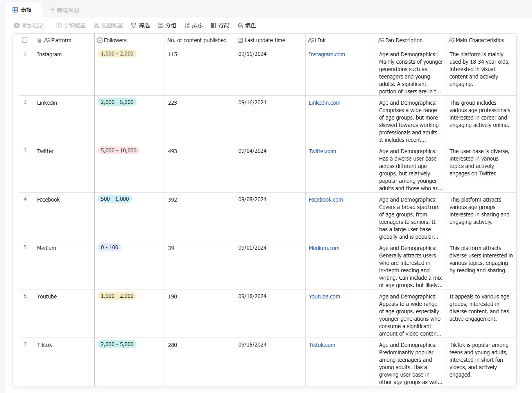Click the lock icon in Platform header

click(x=39, y=40)
